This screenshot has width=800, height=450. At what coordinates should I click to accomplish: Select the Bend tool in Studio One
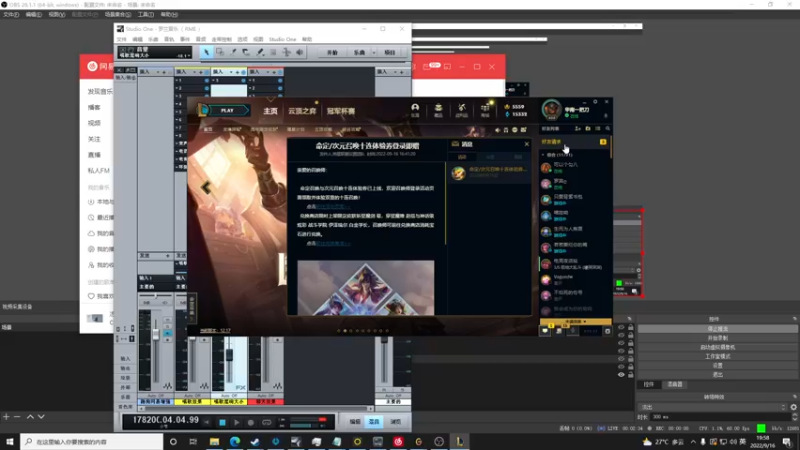[x=286, y=52]
